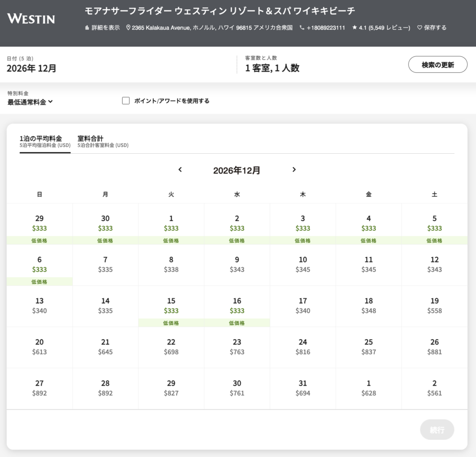The height and width of the screenshot is (457, 476).
Task: Select December 31 at $694
Action: [303, 389]
